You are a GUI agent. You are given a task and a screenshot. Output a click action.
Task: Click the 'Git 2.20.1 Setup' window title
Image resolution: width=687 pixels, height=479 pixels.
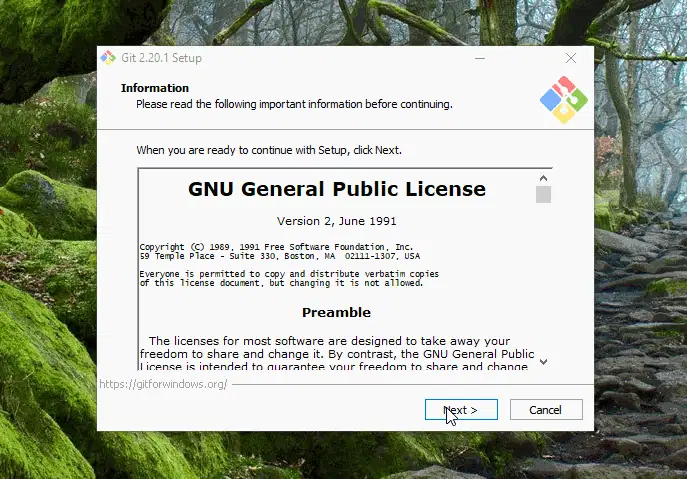[x=161, y=58]
